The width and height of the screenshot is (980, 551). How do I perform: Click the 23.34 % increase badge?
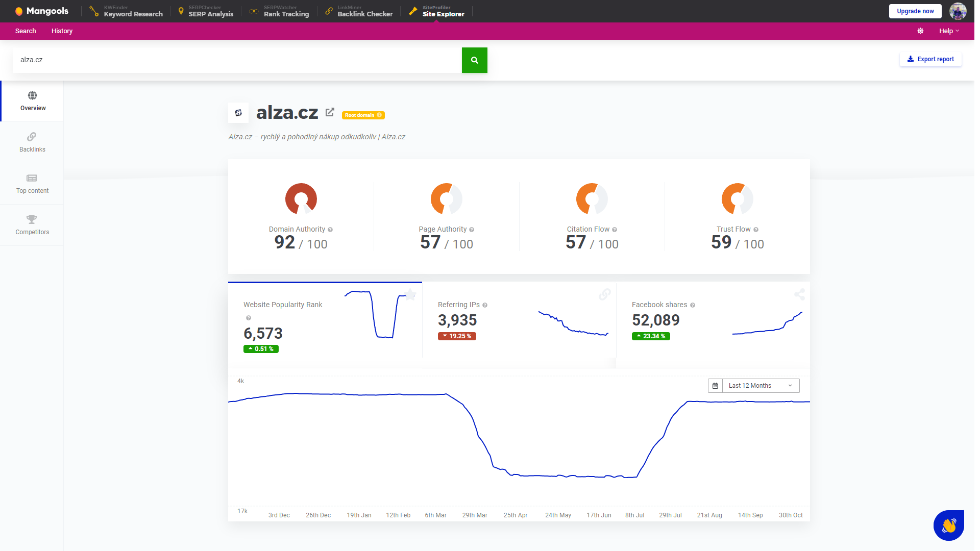651,336
